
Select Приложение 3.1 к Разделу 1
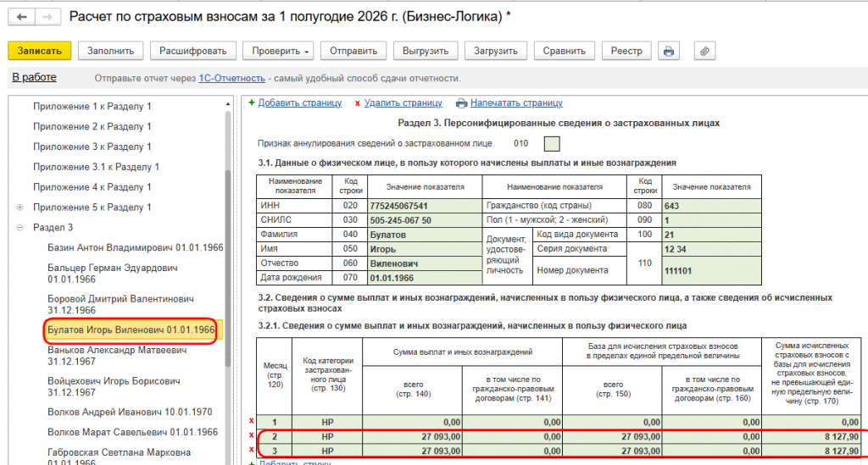97,167
